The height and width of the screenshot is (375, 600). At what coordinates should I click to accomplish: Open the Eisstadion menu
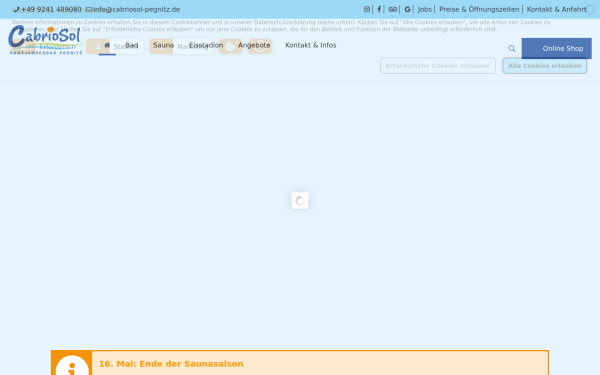point(206,45)
